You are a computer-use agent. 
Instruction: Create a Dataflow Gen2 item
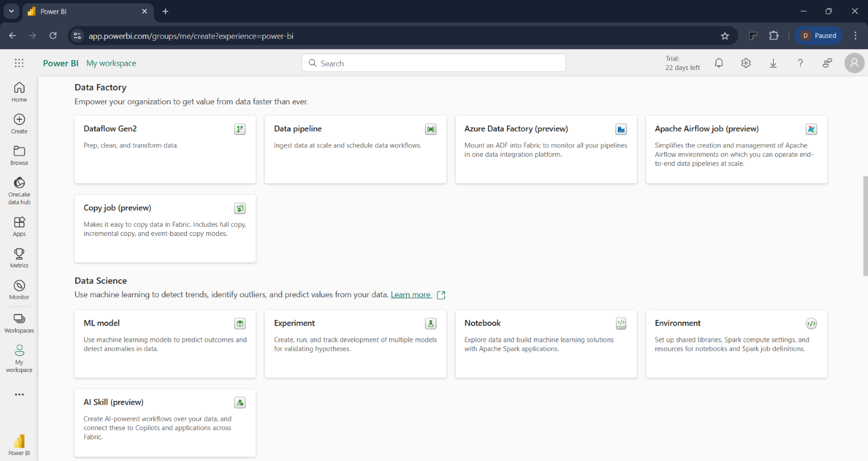tap(165, 149)
